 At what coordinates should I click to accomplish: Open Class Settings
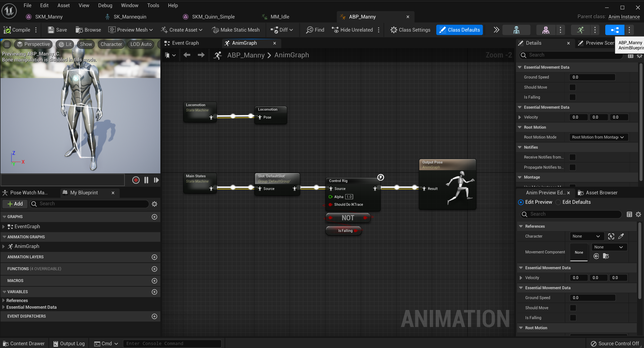(x=410, y=30)
